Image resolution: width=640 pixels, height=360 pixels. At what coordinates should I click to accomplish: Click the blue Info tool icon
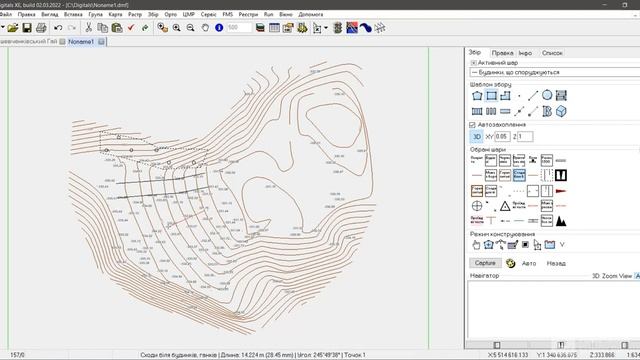click(x=219, y=28)
